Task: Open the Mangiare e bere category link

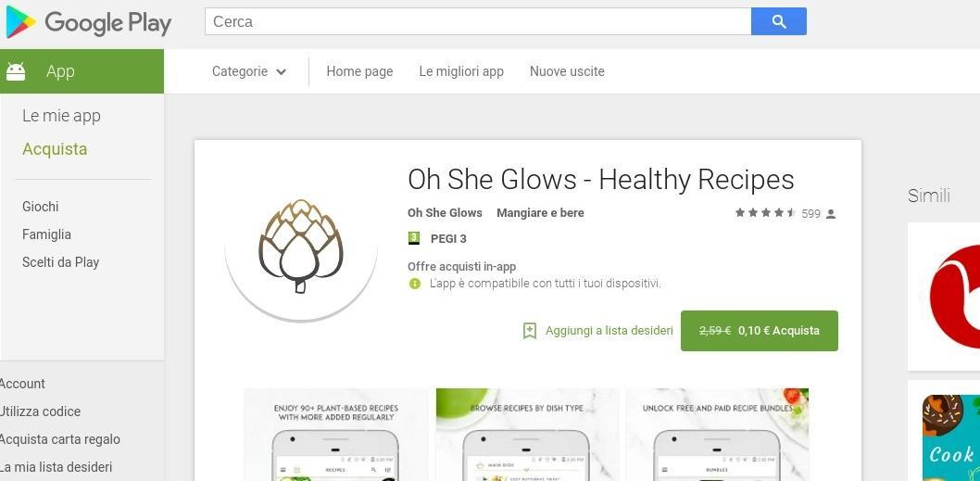Action: coord(540,212)
